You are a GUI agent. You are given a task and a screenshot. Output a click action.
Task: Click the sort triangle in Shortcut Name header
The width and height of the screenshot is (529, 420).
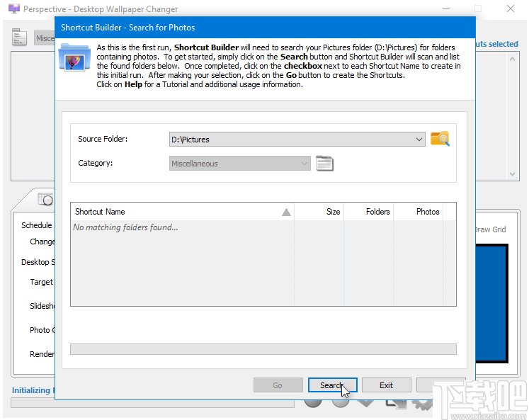286,212
